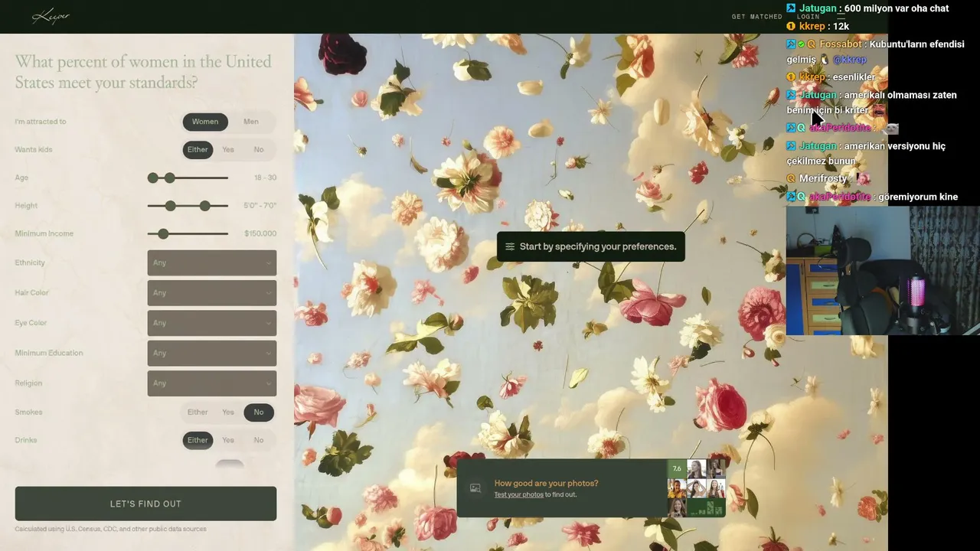Click the Minimum Income label
This screenshot has height=551, width=980.
[x=44, y=233]
